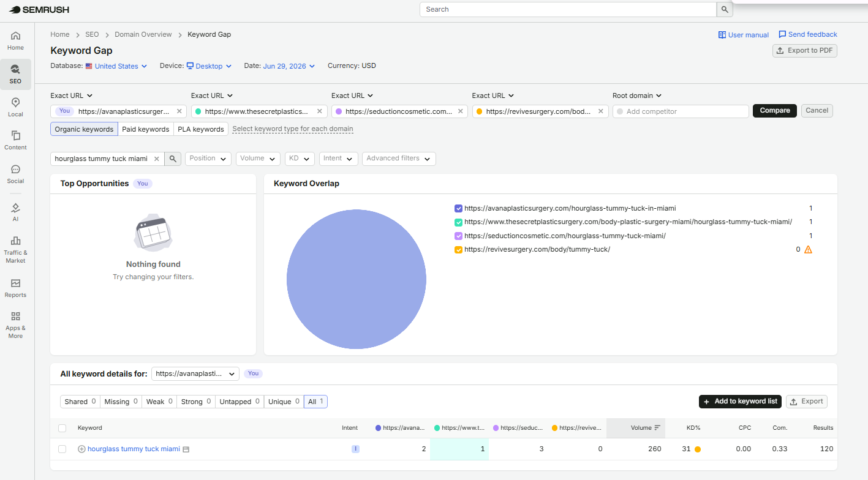Open the Date Jun 29, 2026 dropdown
Screen dimensions: 868x480
tap(289, 66)
